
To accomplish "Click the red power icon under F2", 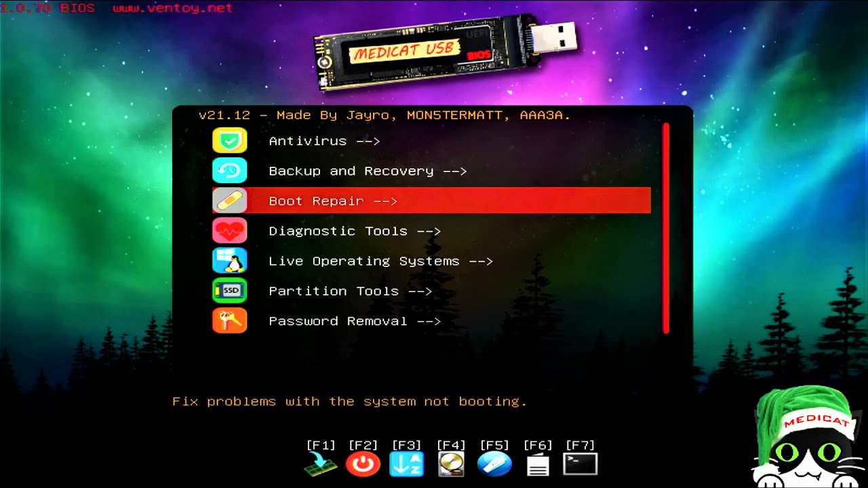I will click(363, 465).
